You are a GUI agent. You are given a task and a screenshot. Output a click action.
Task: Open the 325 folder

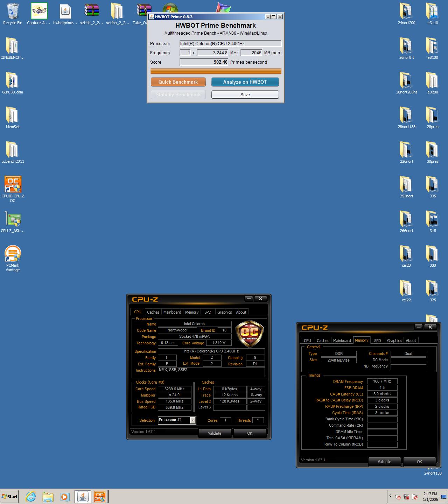pyautogui.click(x=433, y=291)
